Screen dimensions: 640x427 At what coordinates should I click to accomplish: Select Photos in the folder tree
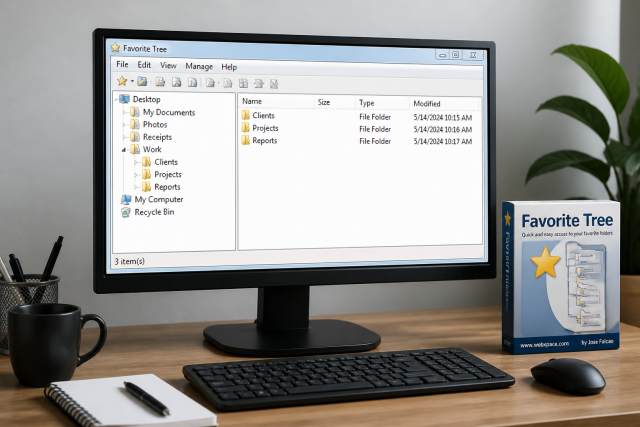point(155,125)
